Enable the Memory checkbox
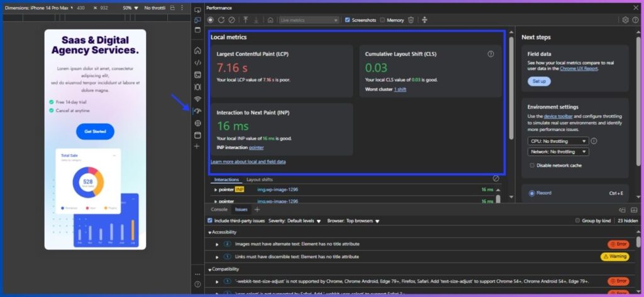Screen dimensions: 644x297 point(382,20)
